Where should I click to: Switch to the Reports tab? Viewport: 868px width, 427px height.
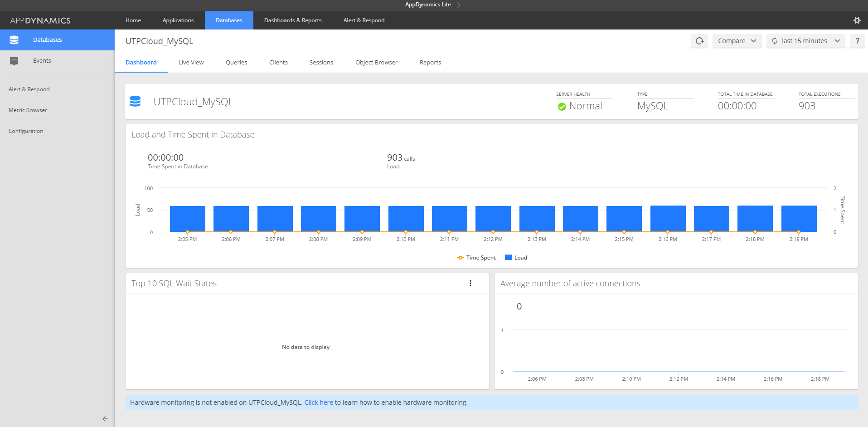(x=430, y=63)
